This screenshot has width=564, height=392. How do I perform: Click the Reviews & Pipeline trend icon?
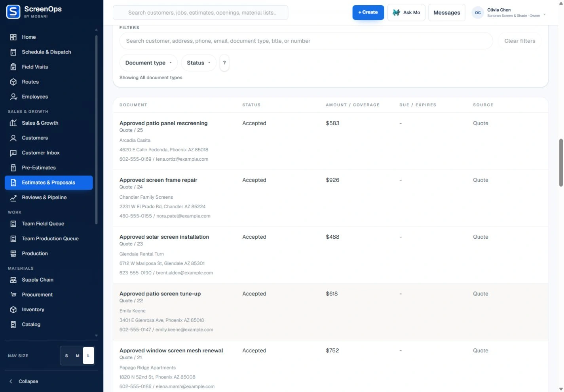(13, 198)
